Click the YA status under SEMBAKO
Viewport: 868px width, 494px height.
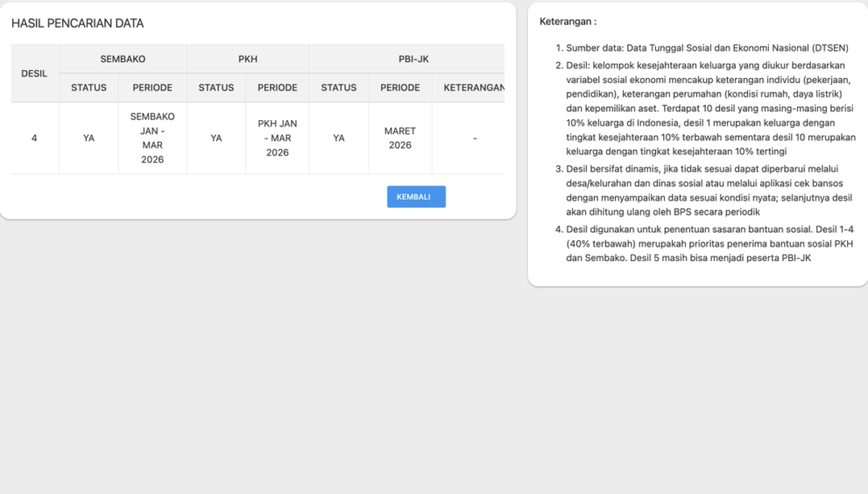tap(88, 138)
